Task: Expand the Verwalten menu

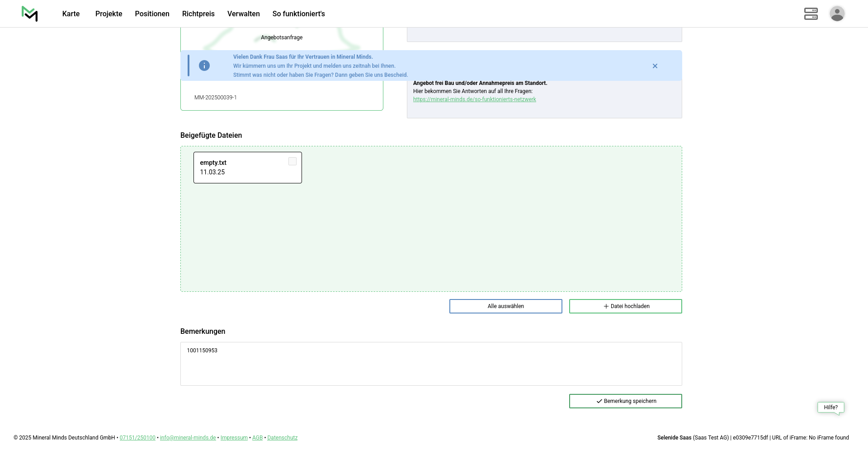Action: pos(243,14)
